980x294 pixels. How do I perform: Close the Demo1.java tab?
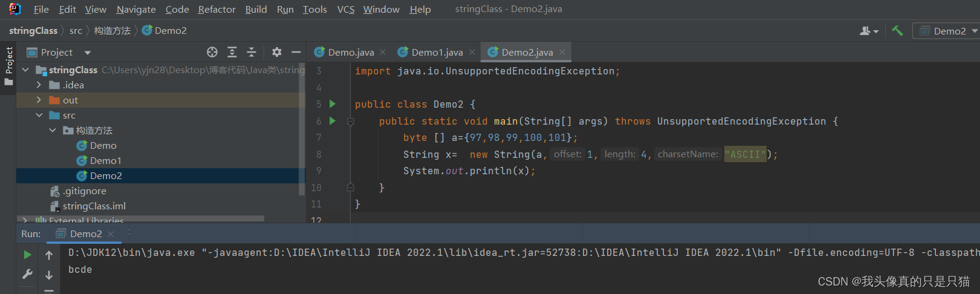click(x=472, y=52)
